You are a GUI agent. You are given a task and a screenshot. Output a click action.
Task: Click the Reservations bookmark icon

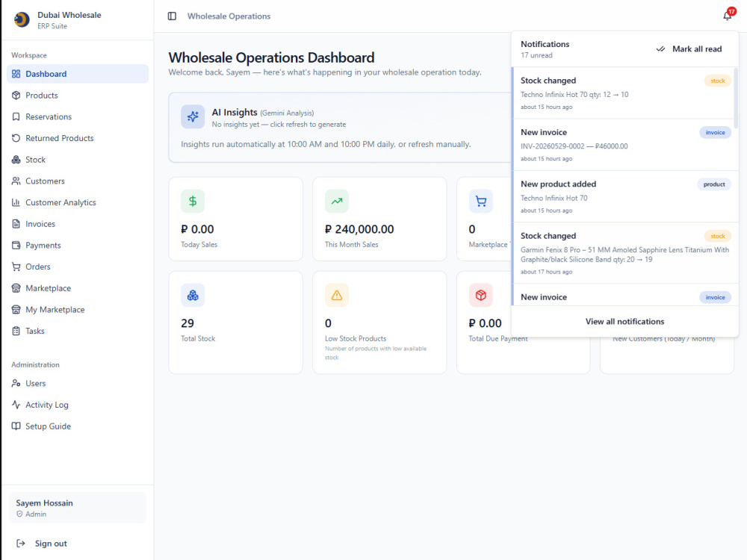(x=16, y=116)
